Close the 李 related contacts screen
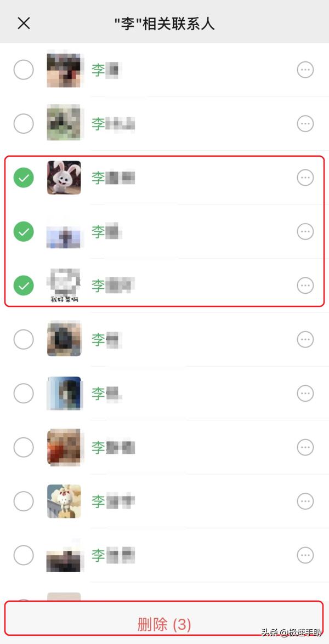 point(24,23)
